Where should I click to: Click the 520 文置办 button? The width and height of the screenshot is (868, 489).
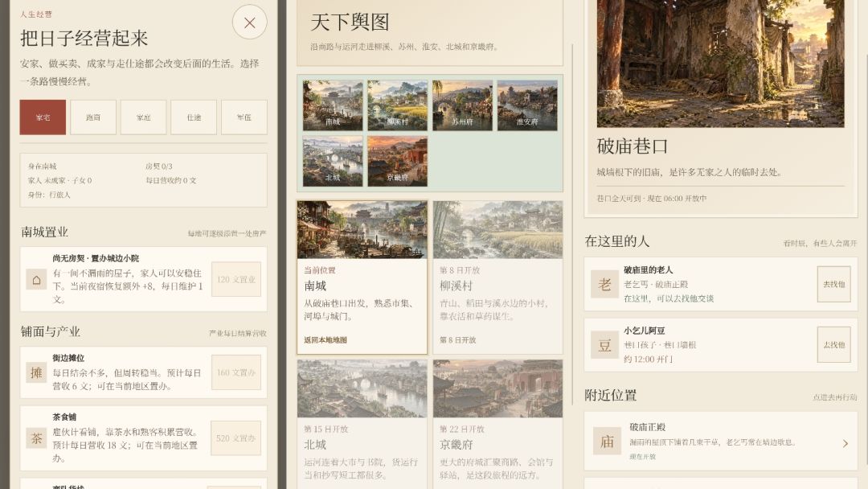pos(236,438)
